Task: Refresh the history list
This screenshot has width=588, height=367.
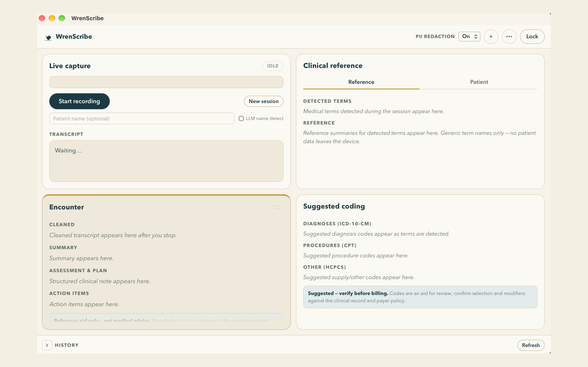Action: click(531, 345)
